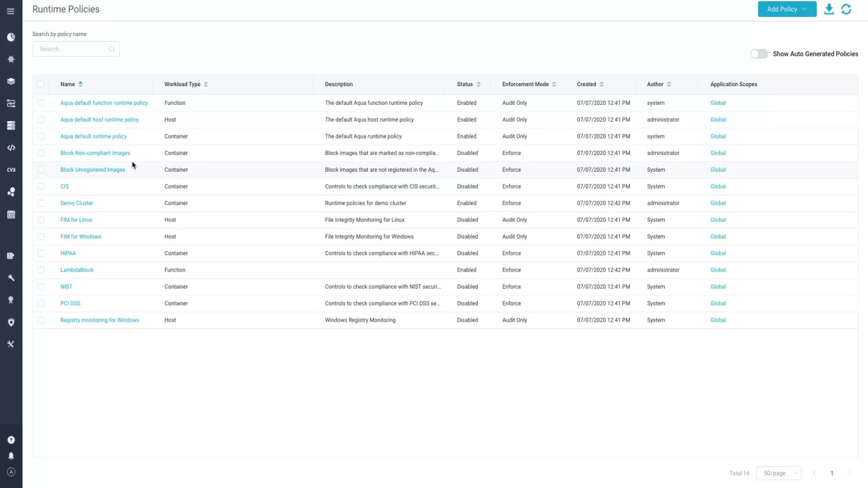Click the code brackets sidebar icon
Image resolution: width=868 pixels, height=488 pixels.
tap(11, 148)
